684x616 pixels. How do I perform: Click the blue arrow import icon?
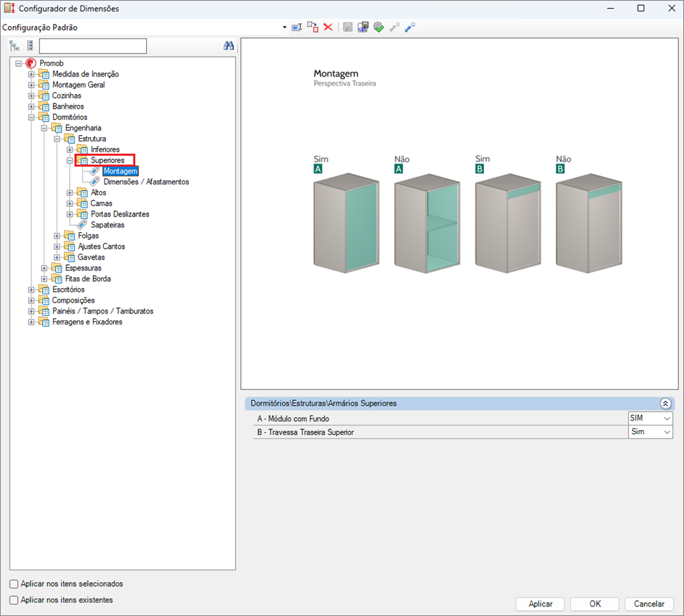(x=410, y=27)
